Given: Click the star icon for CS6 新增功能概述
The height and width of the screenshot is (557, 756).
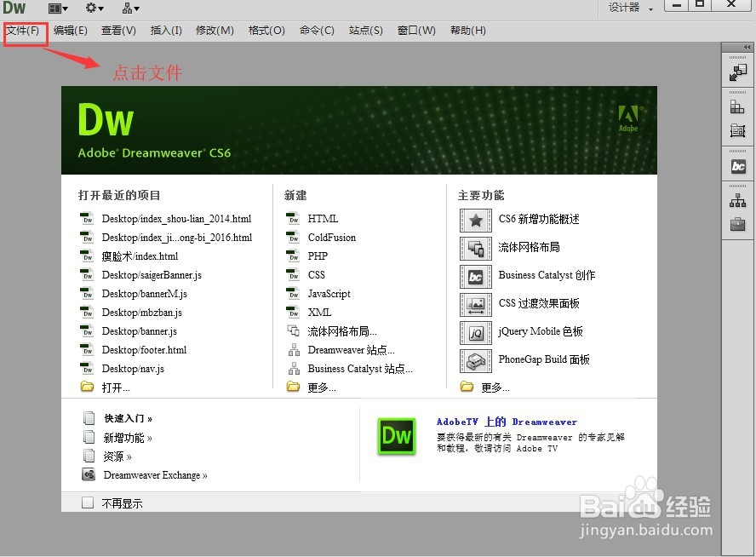Looking at the screenshot, I should pos(476,221).
